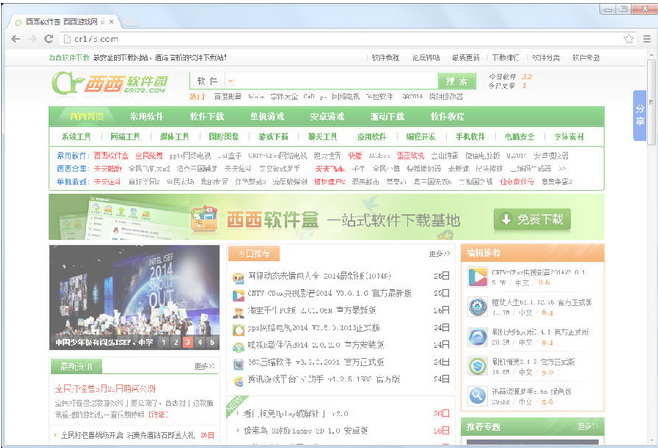Open the 媒体工具 sub-category
Screen dimensions: 658x448
click(175, 136)
